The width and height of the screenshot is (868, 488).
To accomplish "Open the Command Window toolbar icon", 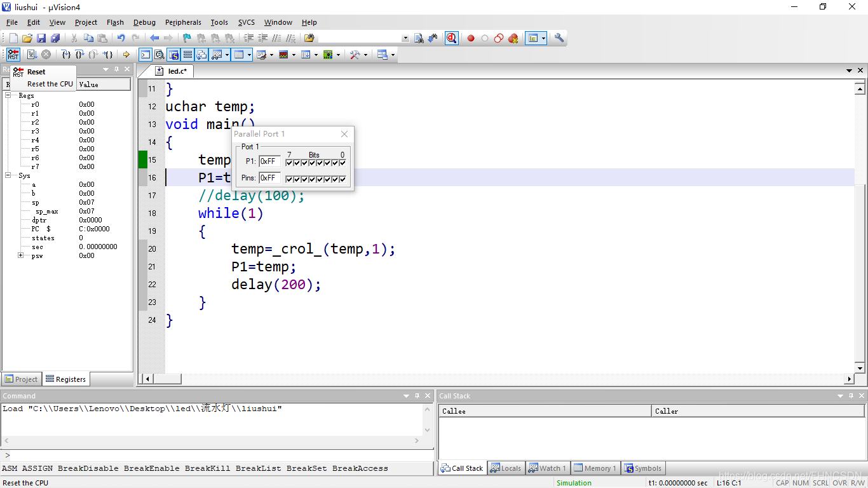I will [x=146, y=55].
